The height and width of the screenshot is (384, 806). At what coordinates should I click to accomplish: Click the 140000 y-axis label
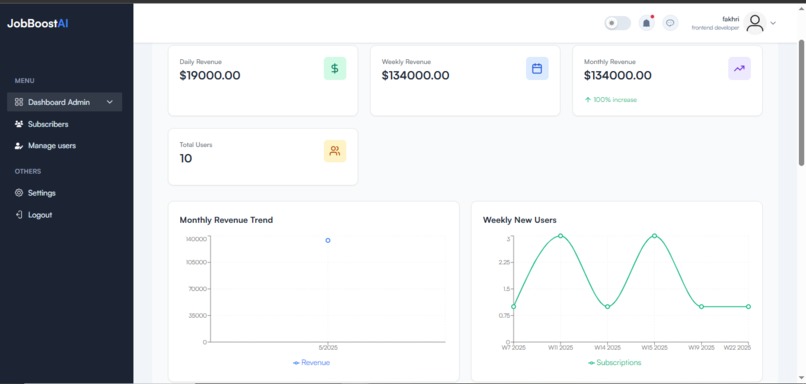(196, 239)
